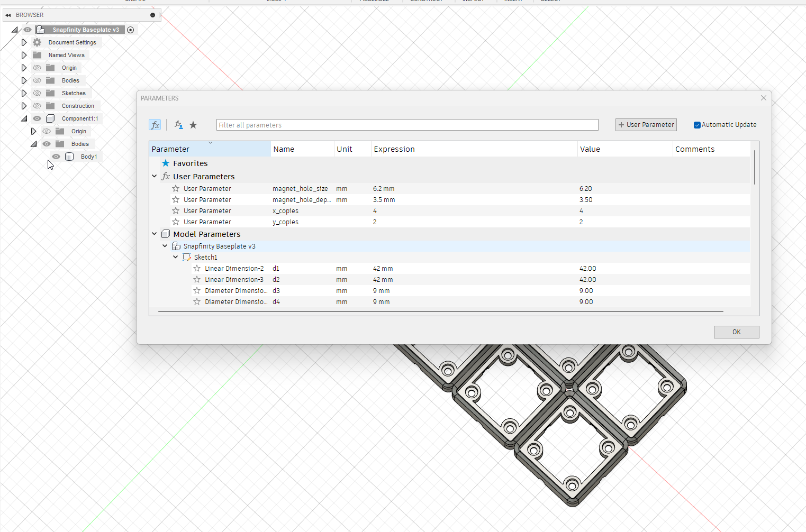Collapse the User Parameters section

coord(155,176)
